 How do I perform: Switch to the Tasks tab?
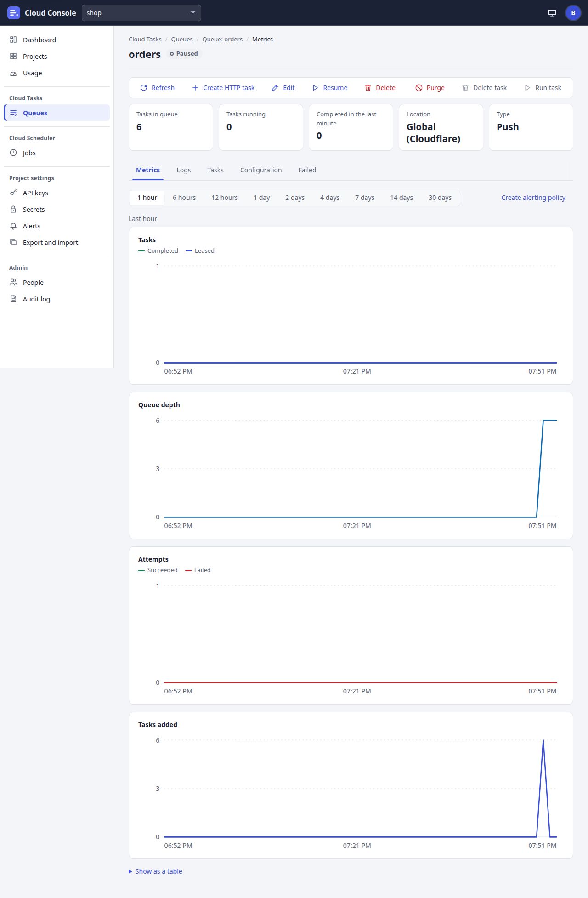215,170
